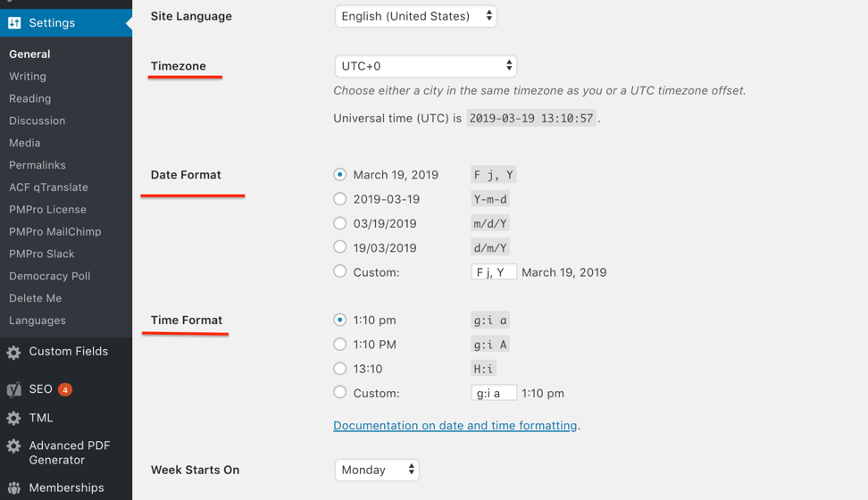Open the Memberships menu label

click(x=66, y=487)
